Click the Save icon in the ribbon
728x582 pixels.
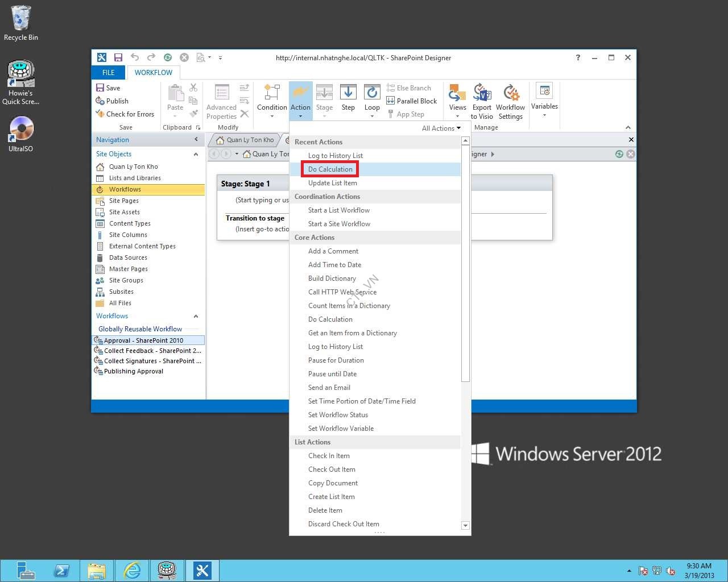(100, 88)
